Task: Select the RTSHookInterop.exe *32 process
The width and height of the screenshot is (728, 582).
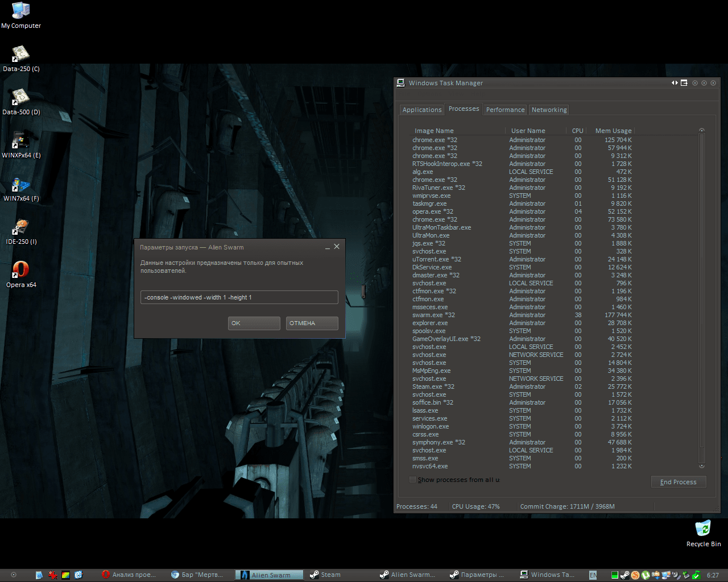Action: pos(522,164)
